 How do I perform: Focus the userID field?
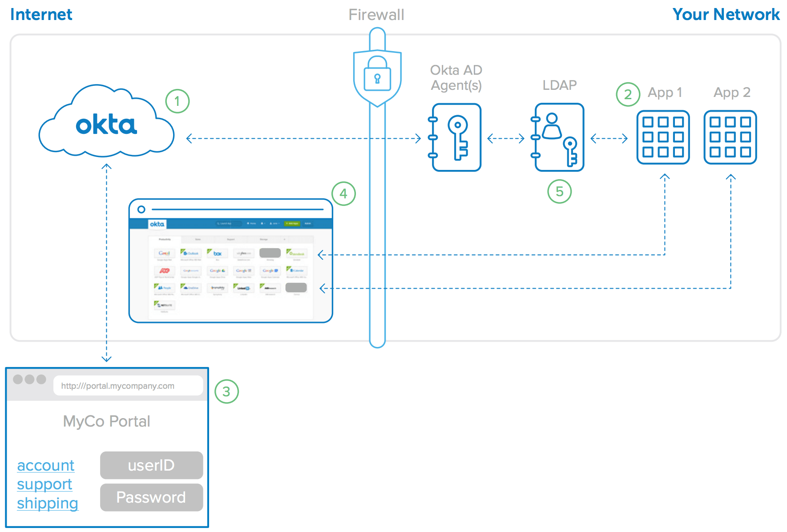click(151, 465)
